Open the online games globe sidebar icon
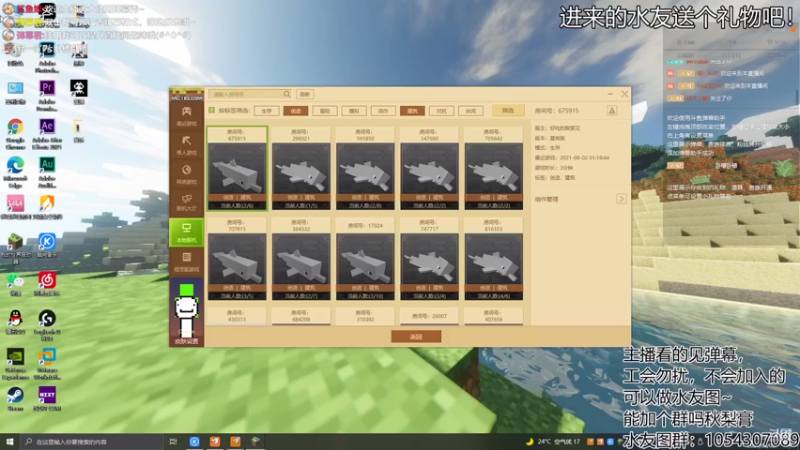The width and height of the screenshot is (800, 450). coord(186,173)
